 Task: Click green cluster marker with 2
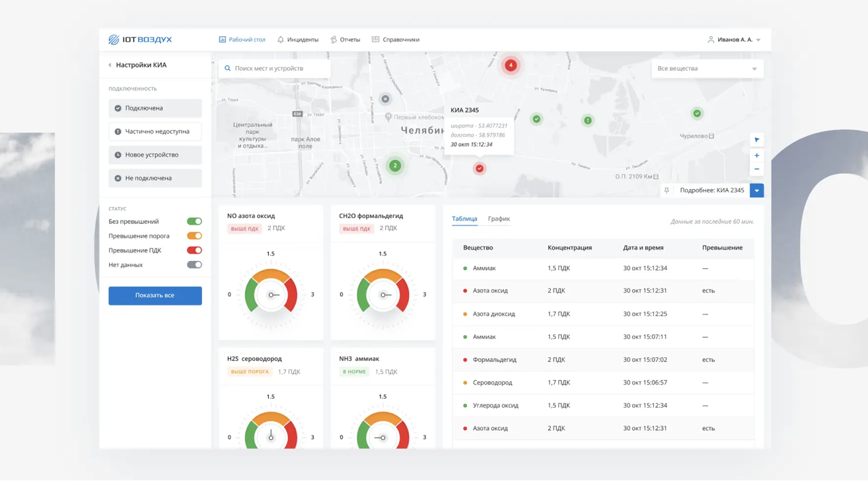tap(395, 165)
